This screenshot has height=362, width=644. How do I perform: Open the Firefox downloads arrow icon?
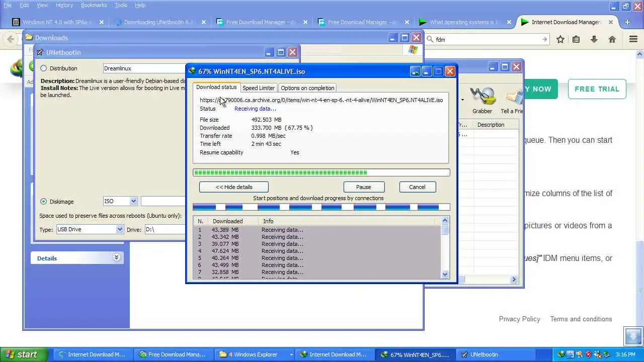(x=594, y=39)
